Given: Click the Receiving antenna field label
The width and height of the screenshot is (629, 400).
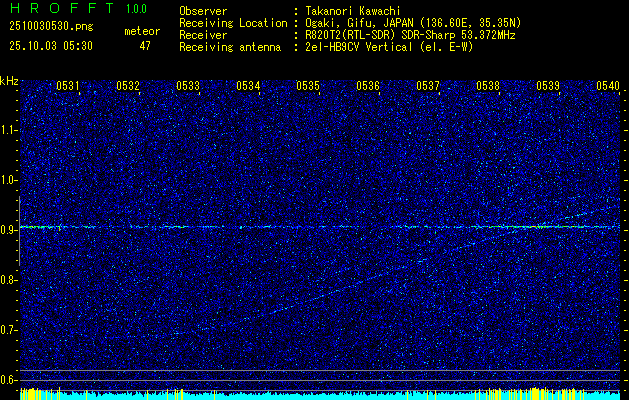Looking at the screenshot, I should click(230, 47).
